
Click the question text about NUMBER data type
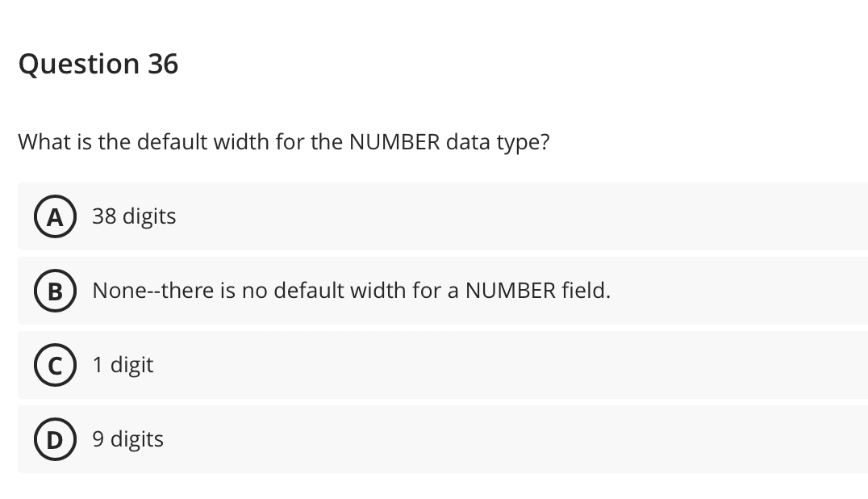tap(284, 142)
